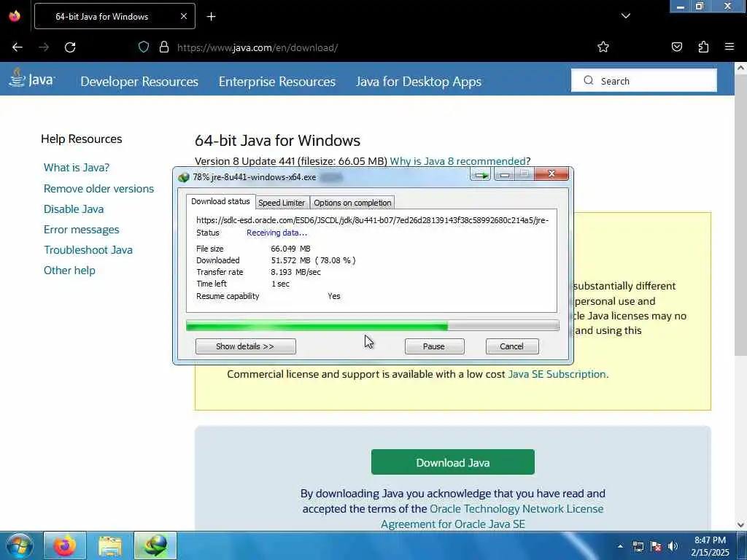Screen dimensions: 747x560
Task: Click the 64-bit Java for Windows heading
Action: [277, 141]
